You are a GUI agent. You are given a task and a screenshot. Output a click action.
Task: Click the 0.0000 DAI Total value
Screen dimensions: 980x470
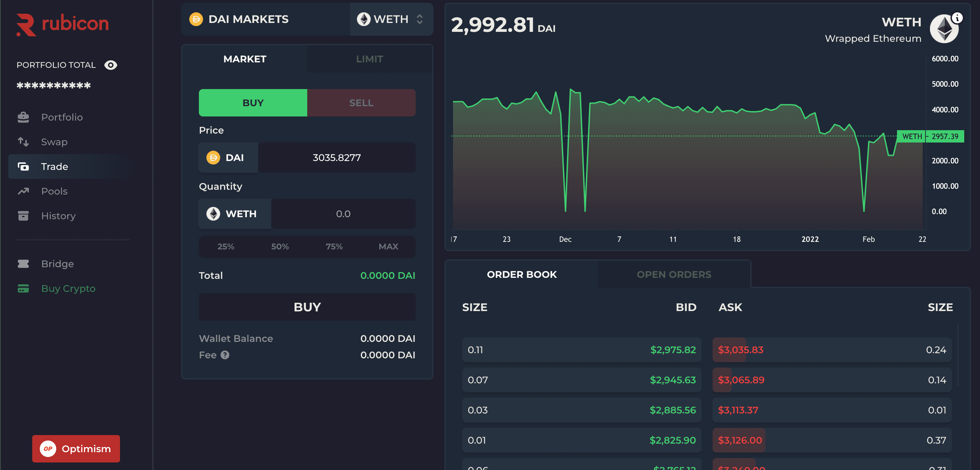[x=388, y=275]
